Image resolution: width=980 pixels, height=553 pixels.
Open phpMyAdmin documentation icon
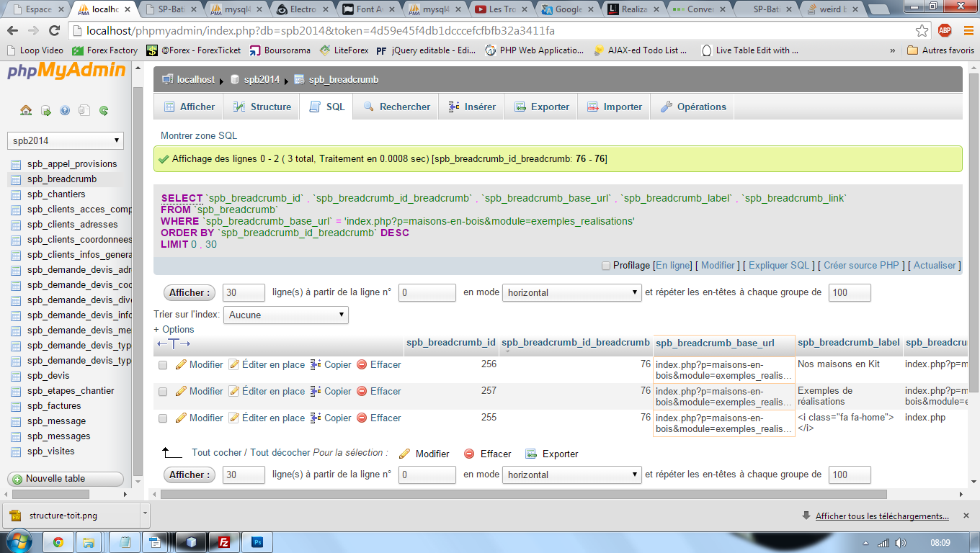coord(65,111)
